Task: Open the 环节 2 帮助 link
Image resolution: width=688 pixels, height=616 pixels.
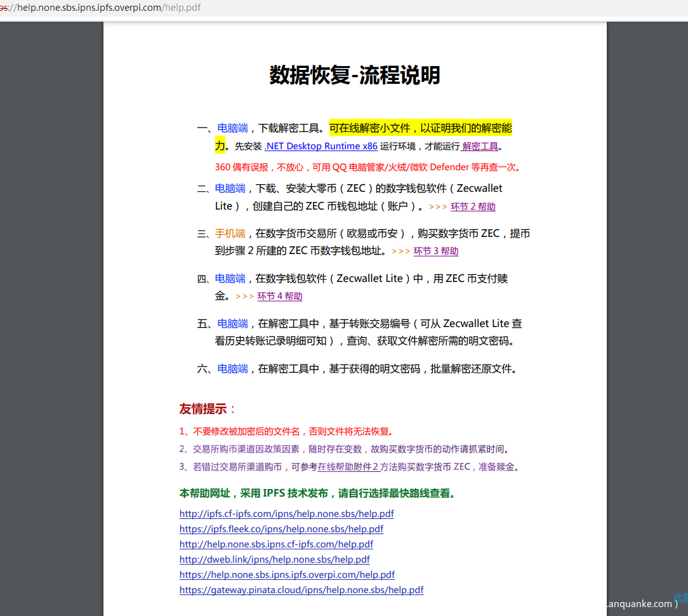Action: tap(473, 207)
